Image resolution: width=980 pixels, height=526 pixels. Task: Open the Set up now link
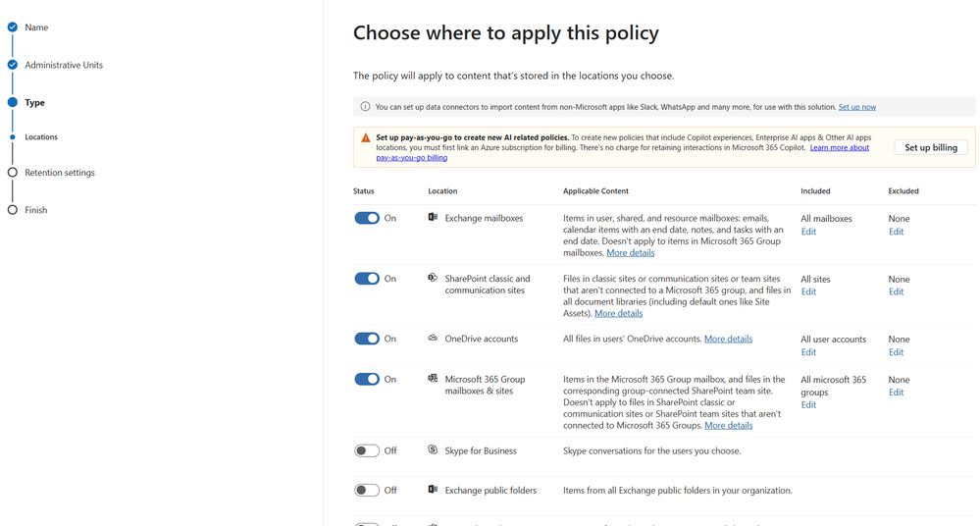tap(856, 107)
